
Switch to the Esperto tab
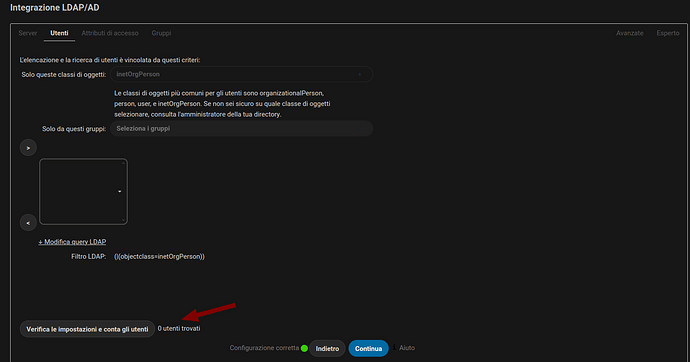point(668,33)
